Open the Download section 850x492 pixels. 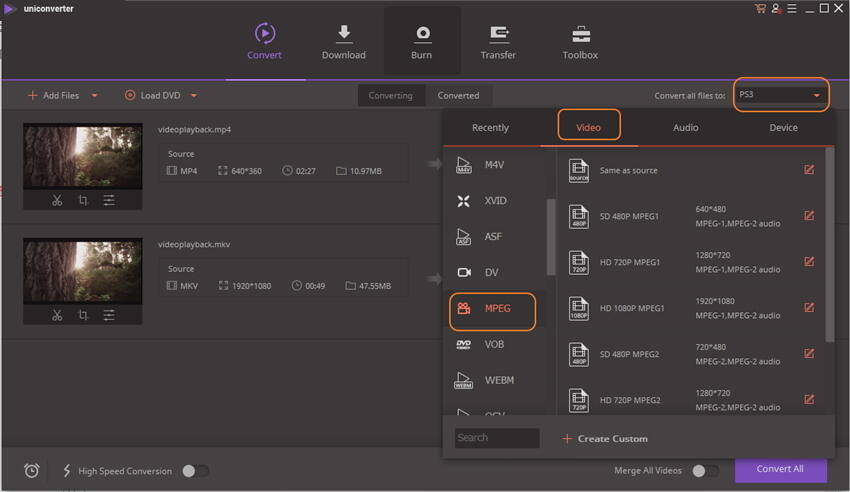(344, 41)
